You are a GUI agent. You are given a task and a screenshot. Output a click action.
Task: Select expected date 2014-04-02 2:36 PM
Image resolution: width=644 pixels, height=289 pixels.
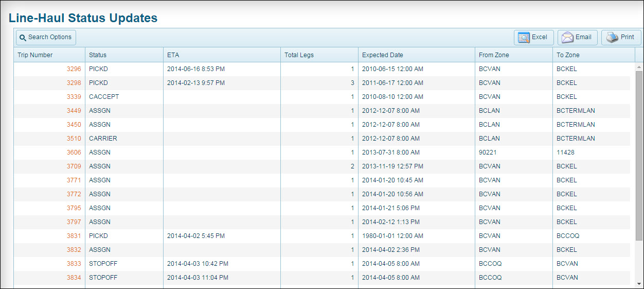(391, 250)
